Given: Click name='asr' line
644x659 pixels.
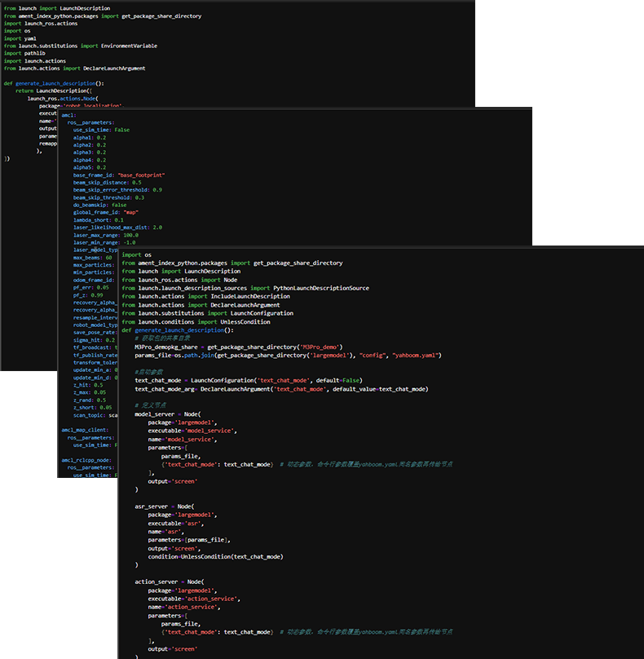Looking at the screenshot, I should click(x=166, y=532).
